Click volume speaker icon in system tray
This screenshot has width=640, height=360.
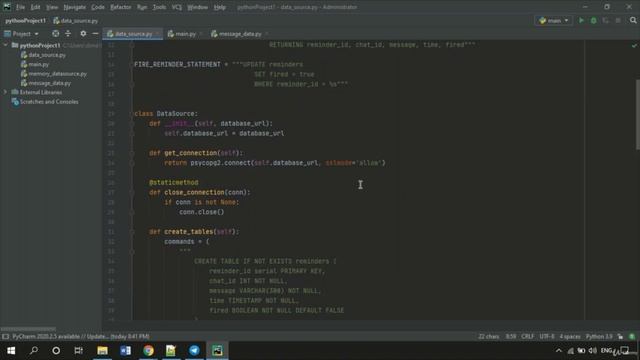[x=593, y=351]
